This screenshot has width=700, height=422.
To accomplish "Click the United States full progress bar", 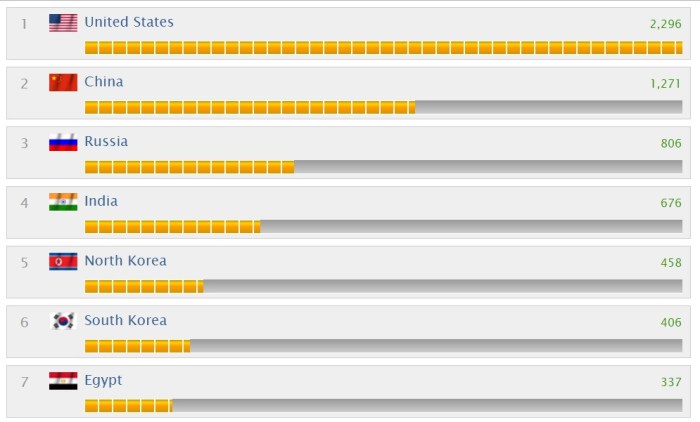I will 383,47.
